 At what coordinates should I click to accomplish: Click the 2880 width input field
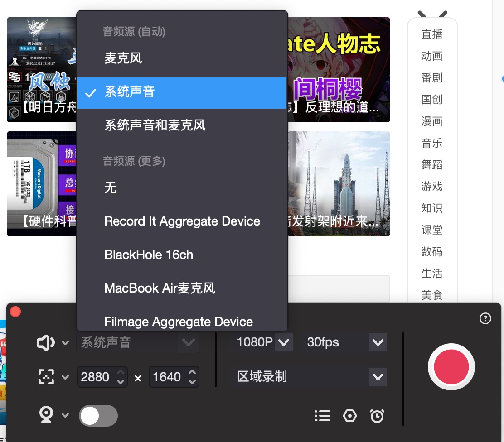95,377
